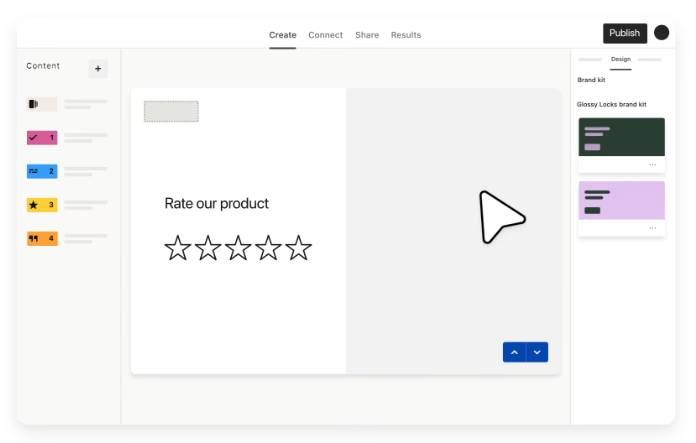The image size is (696, 443).
Task: Click the Publish button
Action: tap(625, 33)
